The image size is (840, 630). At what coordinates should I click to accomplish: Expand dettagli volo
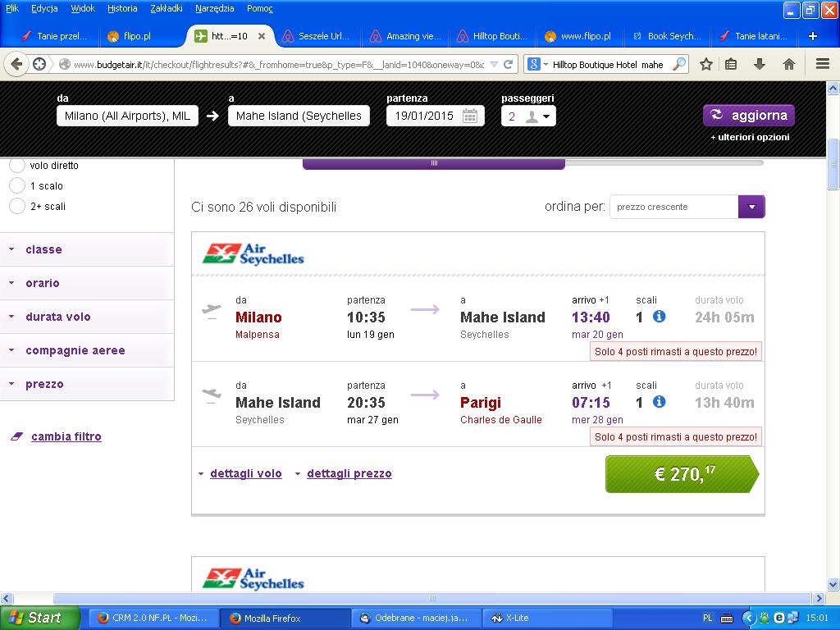point(246,473)
